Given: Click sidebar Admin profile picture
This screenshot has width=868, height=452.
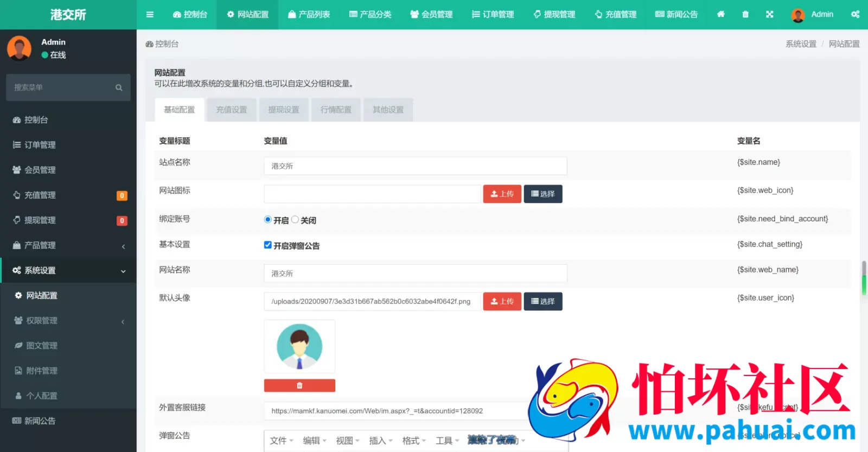Looking at the screenshot, I should click(19, 48).
